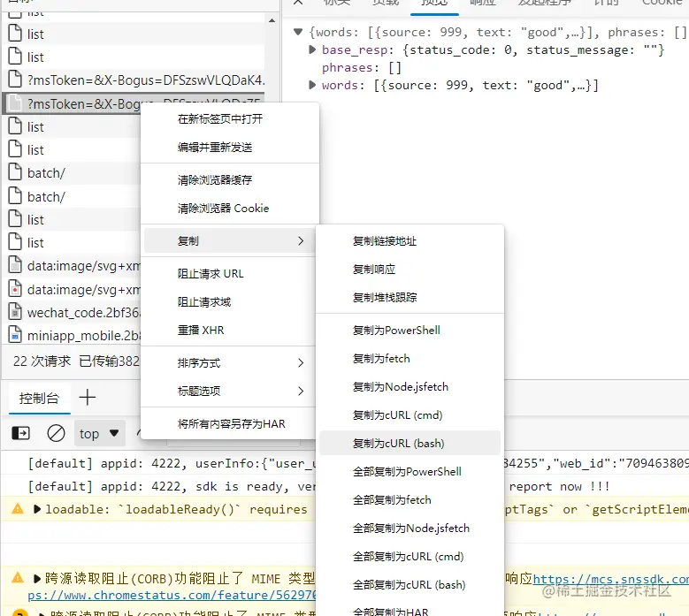
Task: Select the miniapp_mobile.2b request
Action: 73,336
